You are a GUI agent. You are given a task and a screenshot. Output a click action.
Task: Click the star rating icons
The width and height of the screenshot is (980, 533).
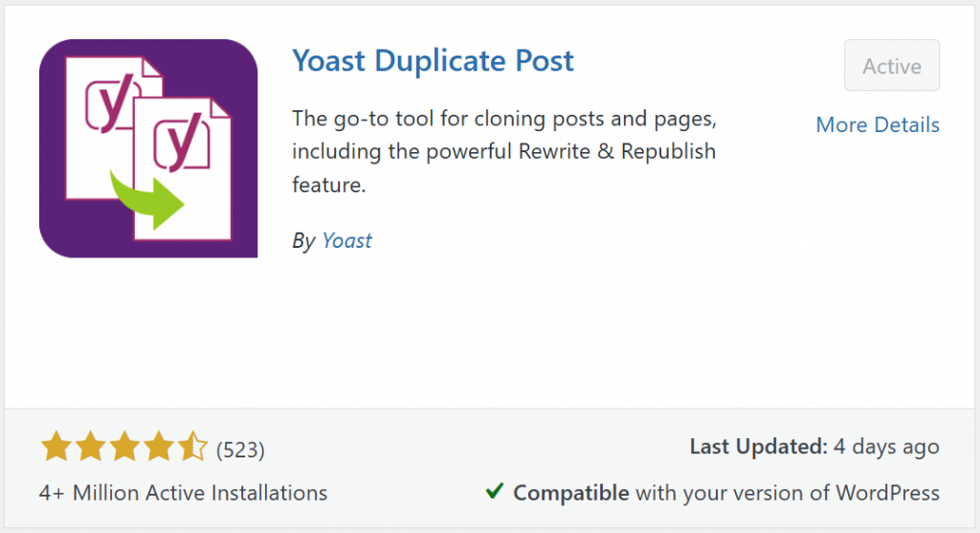click(123, 447)
